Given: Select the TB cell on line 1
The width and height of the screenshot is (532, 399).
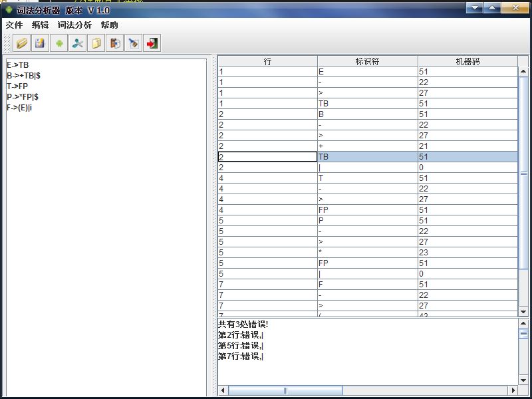Looking at the screenshot, I should point(368,104).
